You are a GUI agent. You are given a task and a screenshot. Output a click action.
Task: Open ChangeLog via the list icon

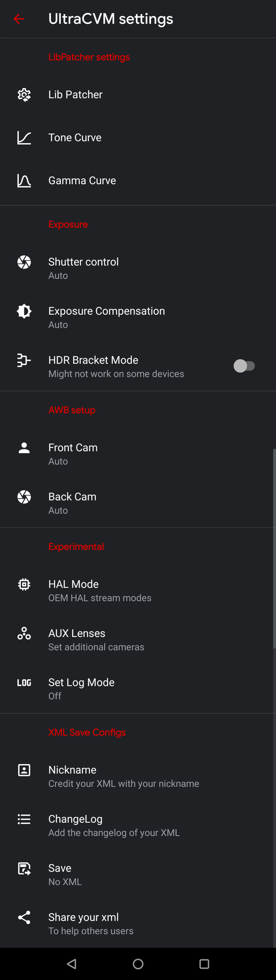[x=24, y=819]
